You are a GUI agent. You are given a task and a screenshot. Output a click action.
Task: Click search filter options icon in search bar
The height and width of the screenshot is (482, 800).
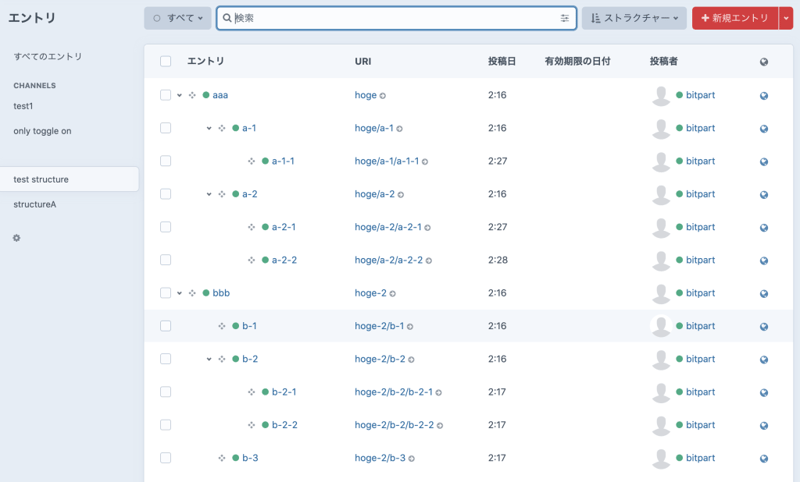point(565,18)
